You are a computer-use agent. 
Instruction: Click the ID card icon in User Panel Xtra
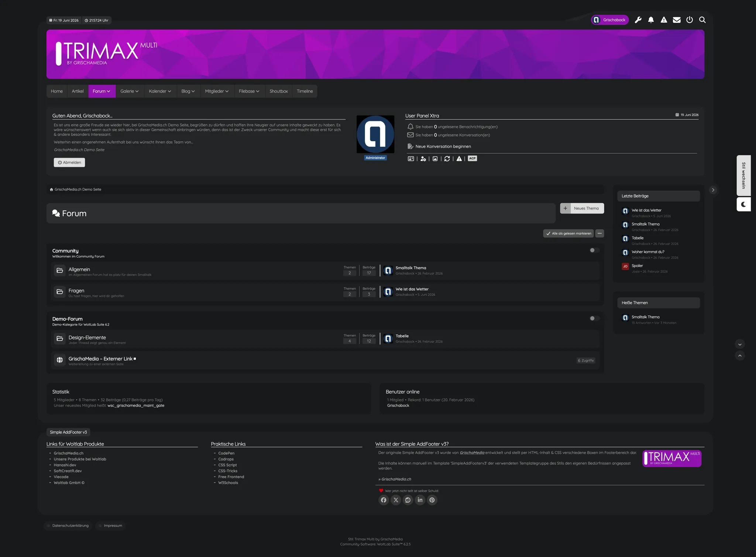tap(411, 159)
